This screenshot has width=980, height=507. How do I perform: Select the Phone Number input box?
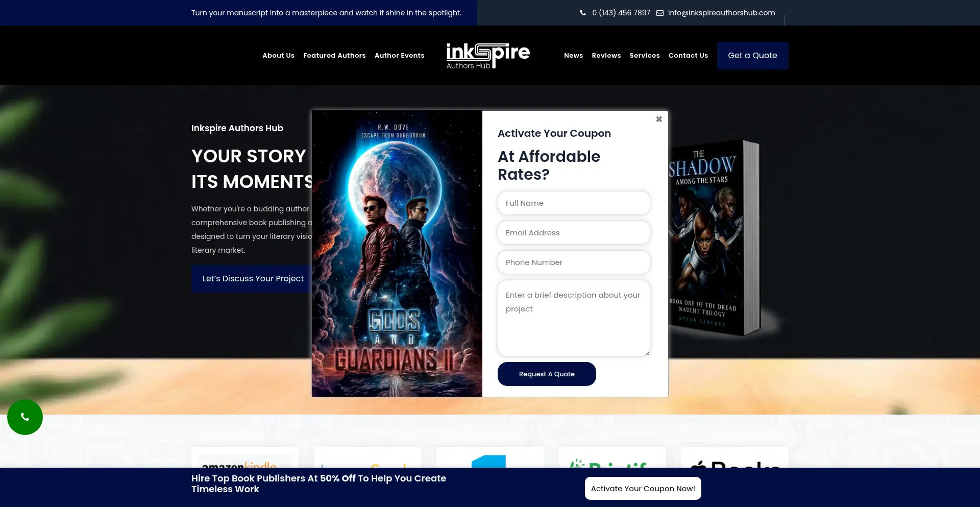point(573,262)
